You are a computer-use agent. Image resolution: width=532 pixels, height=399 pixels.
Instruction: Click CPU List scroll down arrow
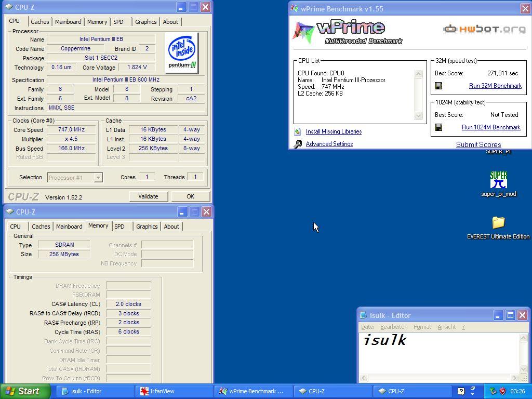pyautogui.click(x=419, y=116)
